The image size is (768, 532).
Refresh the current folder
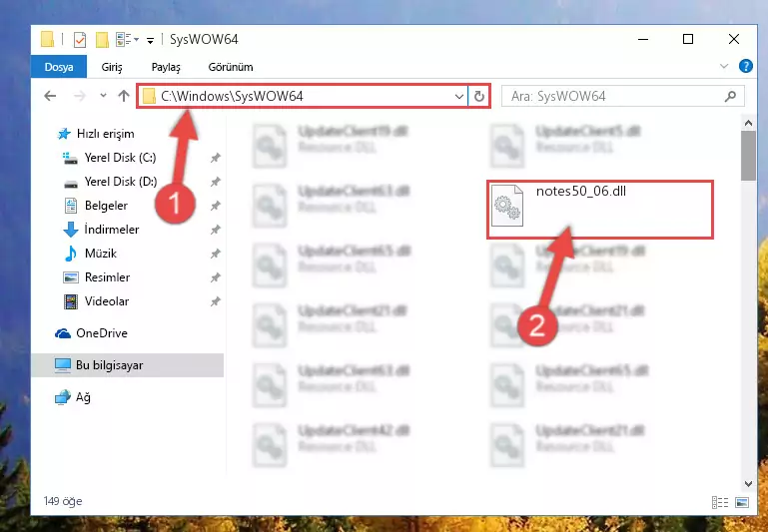click(x=479, y=97)
